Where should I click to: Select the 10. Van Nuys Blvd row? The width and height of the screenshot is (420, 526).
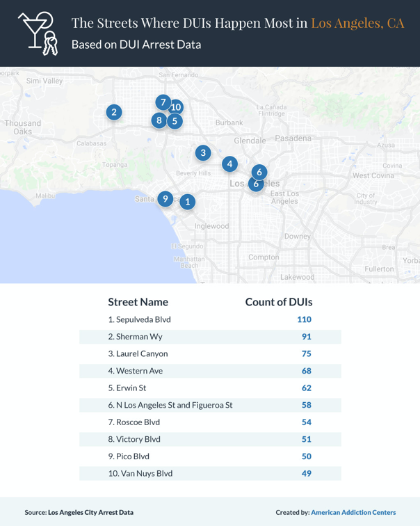pyautogui.click(x=210, y=473)
